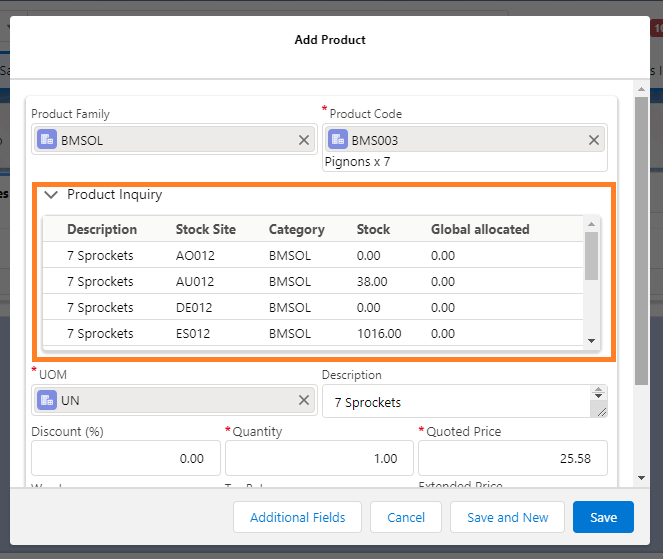The width and height of the screenshot is (663, 559).
Task: Click the Discount (%) input field
Action: coord(126,458)
